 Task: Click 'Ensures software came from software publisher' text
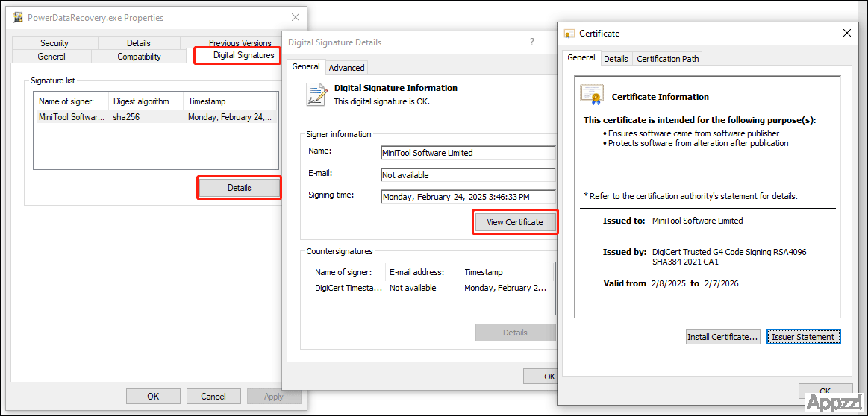[693, 133]
